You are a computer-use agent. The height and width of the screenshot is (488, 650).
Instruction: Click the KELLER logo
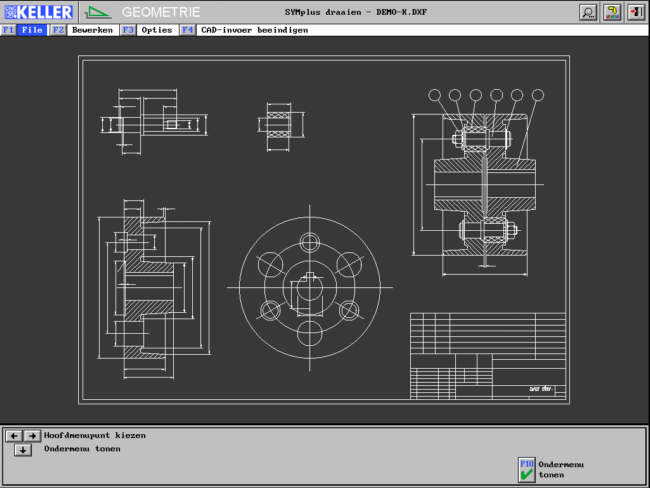coord(38,12)
